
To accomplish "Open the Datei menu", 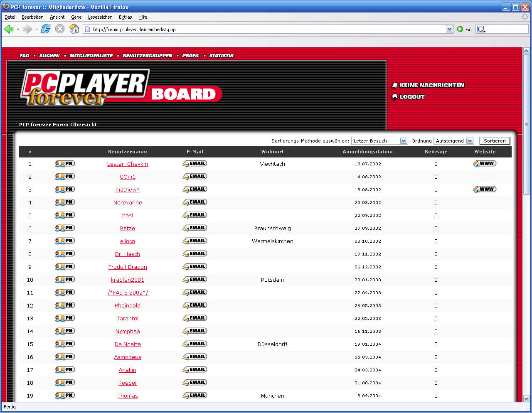I will (10, 17).
